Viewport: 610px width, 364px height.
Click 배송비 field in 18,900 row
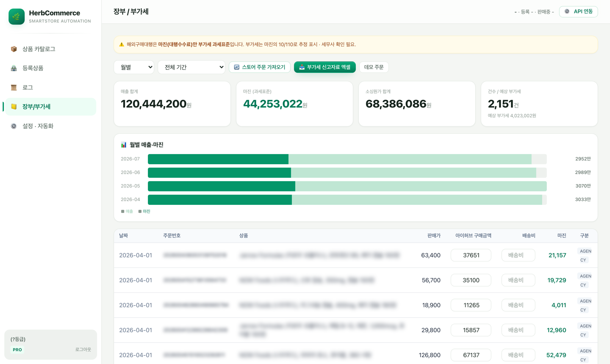pos(518,305)
